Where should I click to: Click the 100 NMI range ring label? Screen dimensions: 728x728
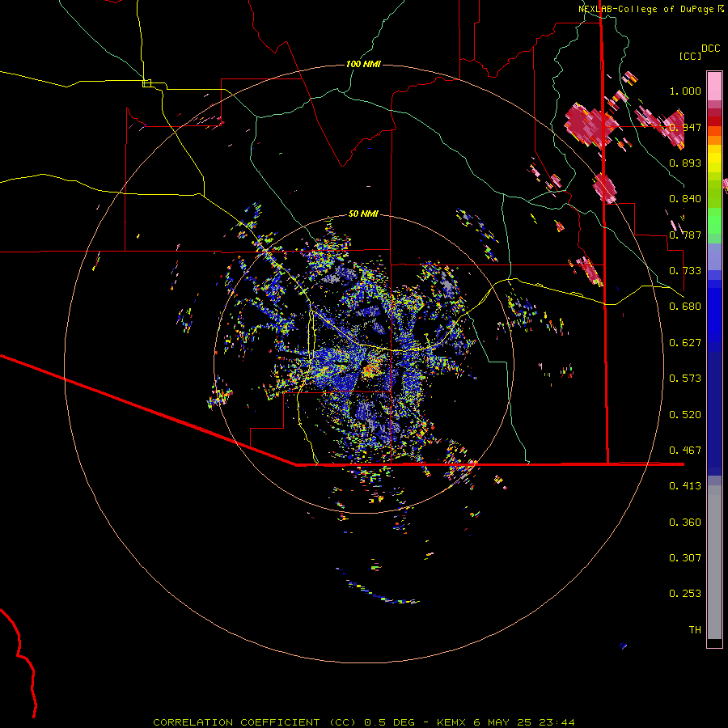coord(363,64)
